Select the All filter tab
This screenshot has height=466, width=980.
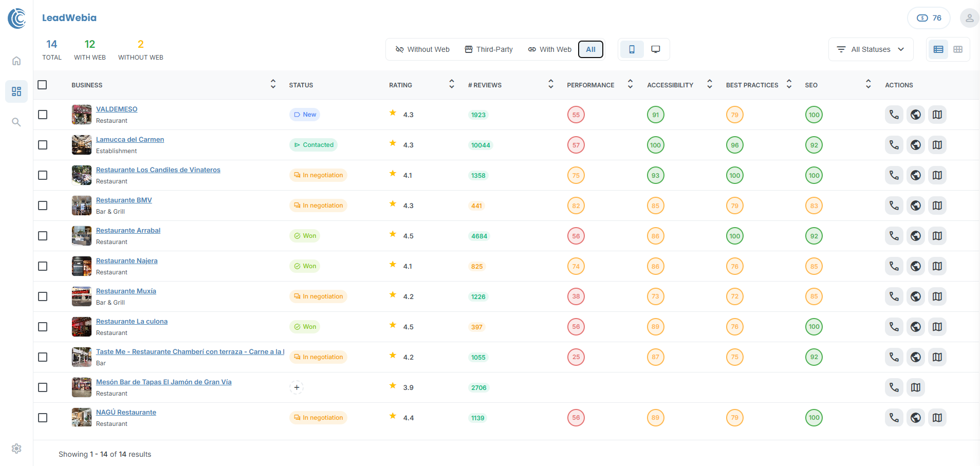(x=590, y=49)
